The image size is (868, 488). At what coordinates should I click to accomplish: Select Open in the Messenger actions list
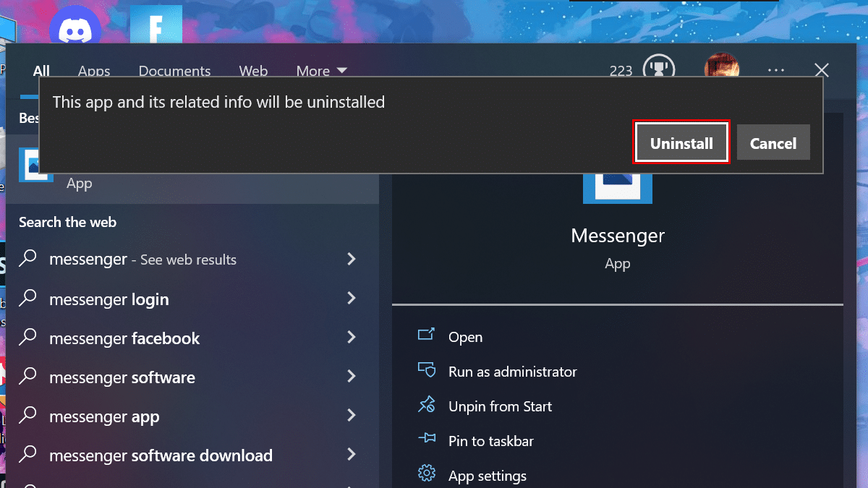465,337
